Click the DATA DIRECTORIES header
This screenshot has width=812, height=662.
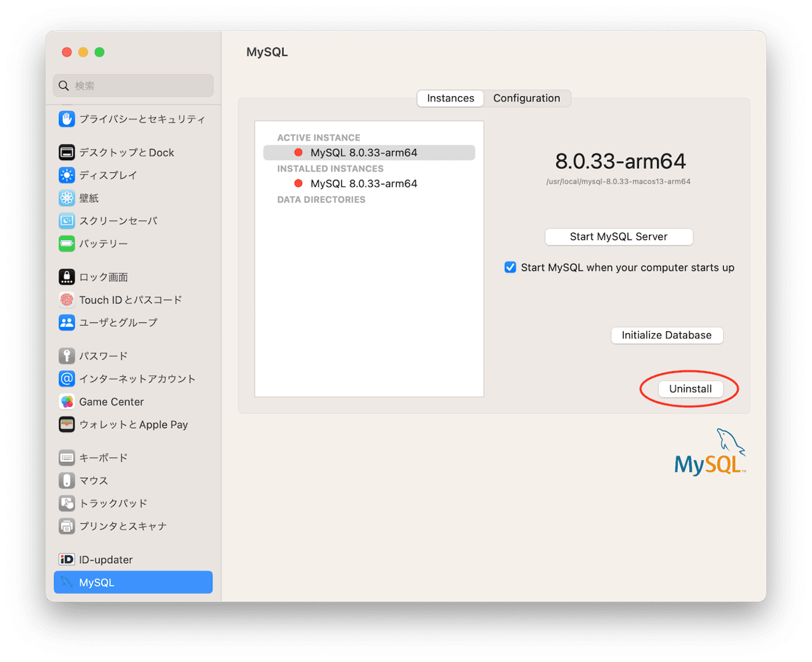coord(321,200)
